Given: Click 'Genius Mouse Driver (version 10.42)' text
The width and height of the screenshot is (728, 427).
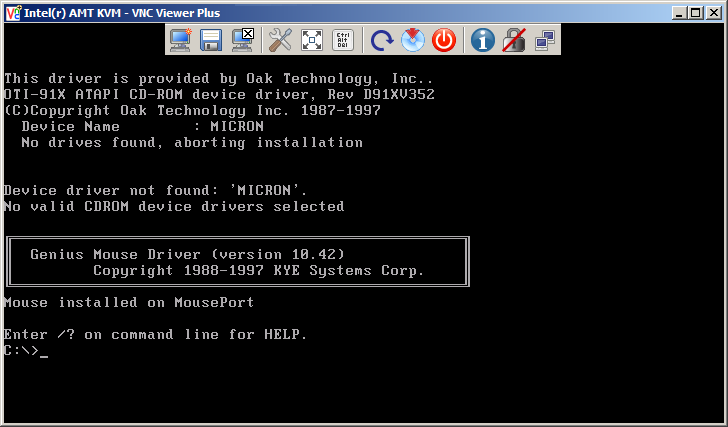Looking at the screenshot, I should click(x=188, y=254).
